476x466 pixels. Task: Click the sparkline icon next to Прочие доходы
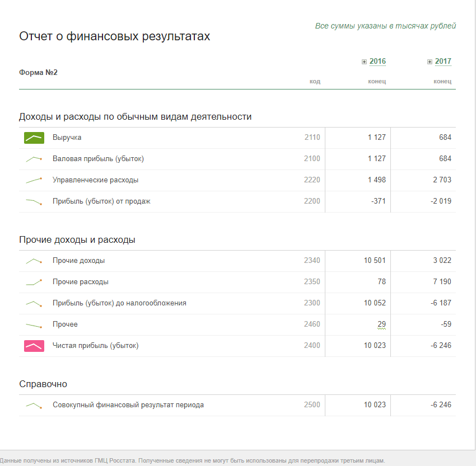pyautogui.click(x=34, y=261)
